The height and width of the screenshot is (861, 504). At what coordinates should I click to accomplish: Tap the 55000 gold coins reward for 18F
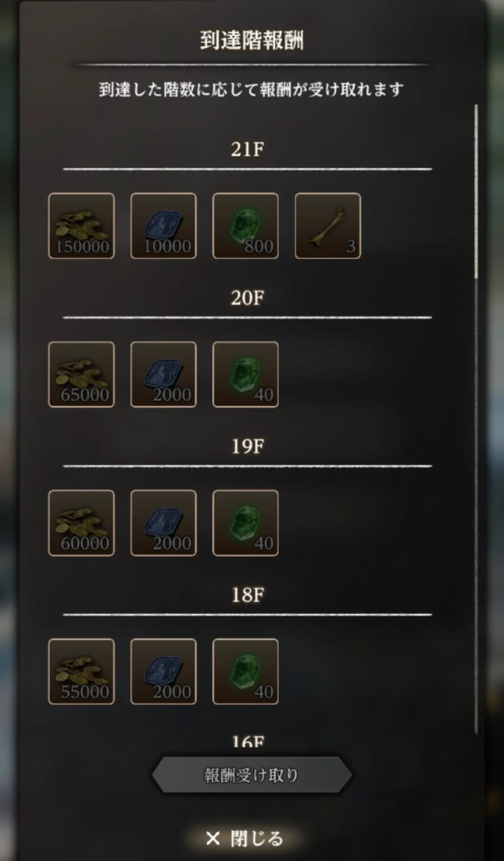[81, 671]
